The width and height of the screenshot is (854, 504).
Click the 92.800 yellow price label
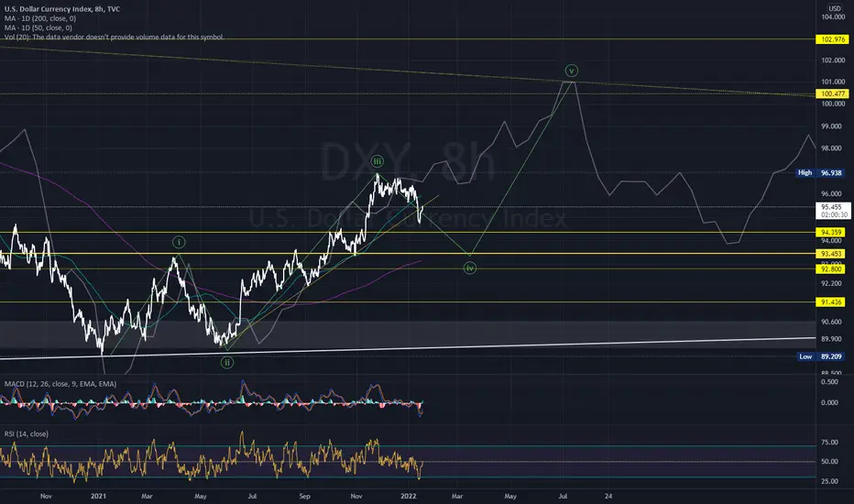point(831,269)
